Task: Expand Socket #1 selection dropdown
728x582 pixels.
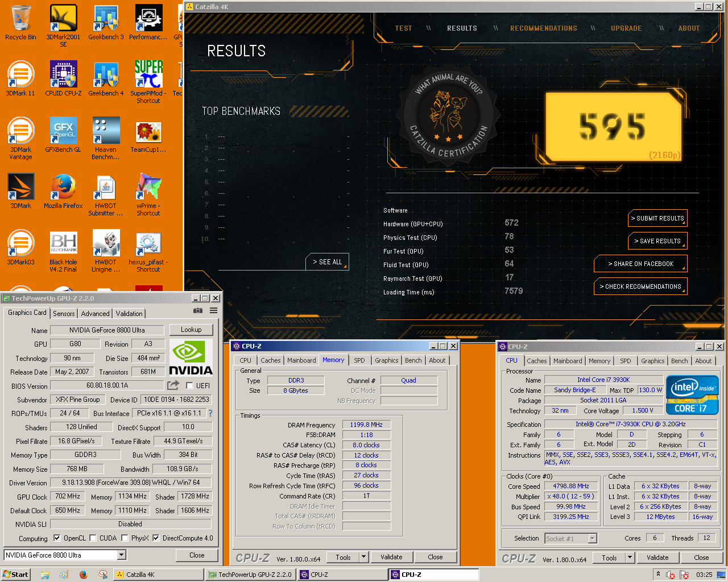Action: coord(593,538)
